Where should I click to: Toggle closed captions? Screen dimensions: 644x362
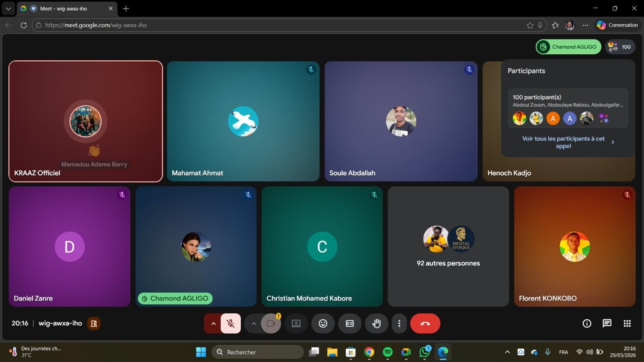click(x=350, y=323)
